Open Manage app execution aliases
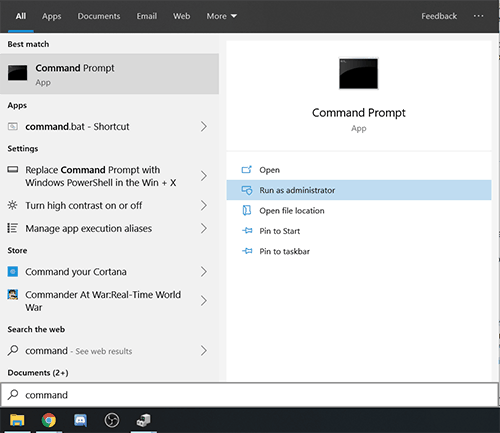The image size is (500, 433). tap(109, 228)
